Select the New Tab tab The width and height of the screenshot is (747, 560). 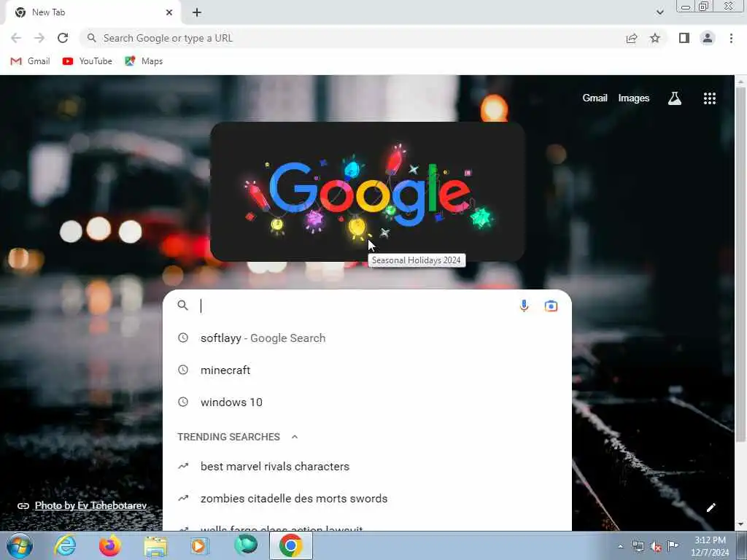pos(90,12)
